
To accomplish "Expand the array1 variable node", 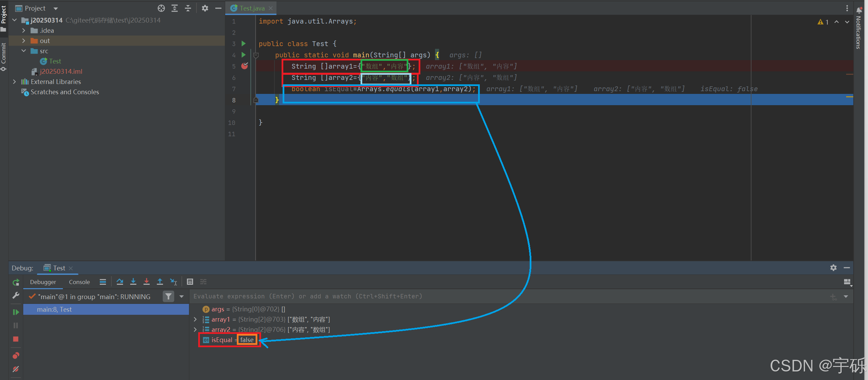I will pos(195,319).
